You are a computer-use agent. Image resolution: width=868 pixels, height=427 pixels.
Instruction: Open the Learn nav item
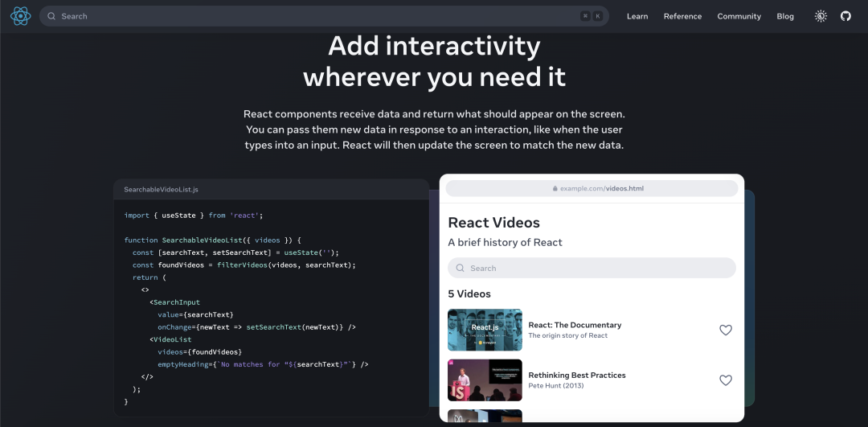(x=637, y=16)
